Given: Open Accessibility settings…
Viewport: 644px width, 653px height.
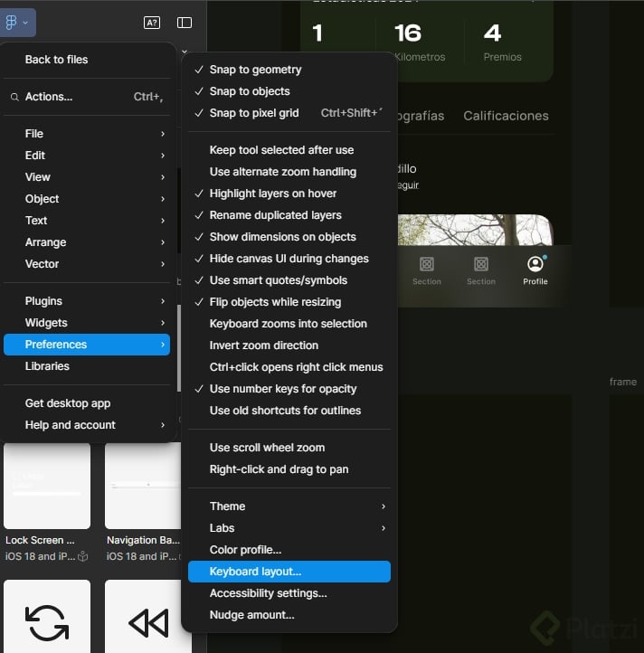Looking at the screenshot, I should 289,593.
